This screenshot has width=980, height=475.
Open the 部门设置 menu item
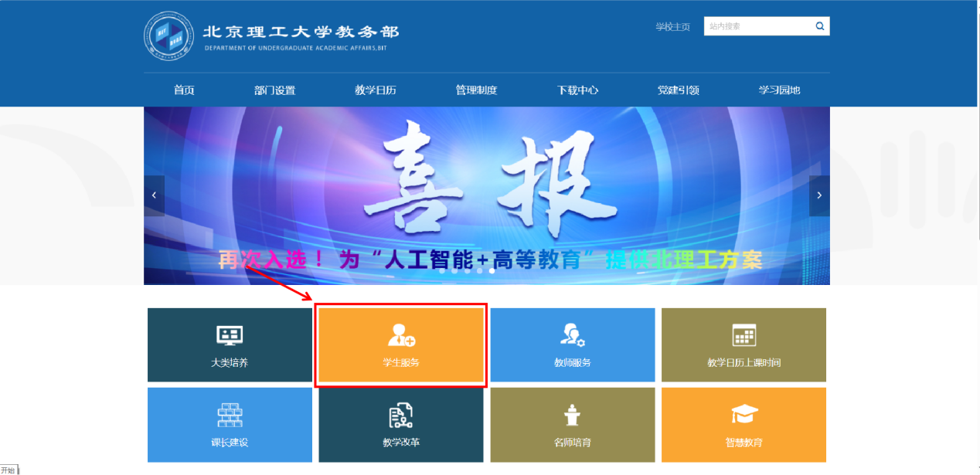274,90
